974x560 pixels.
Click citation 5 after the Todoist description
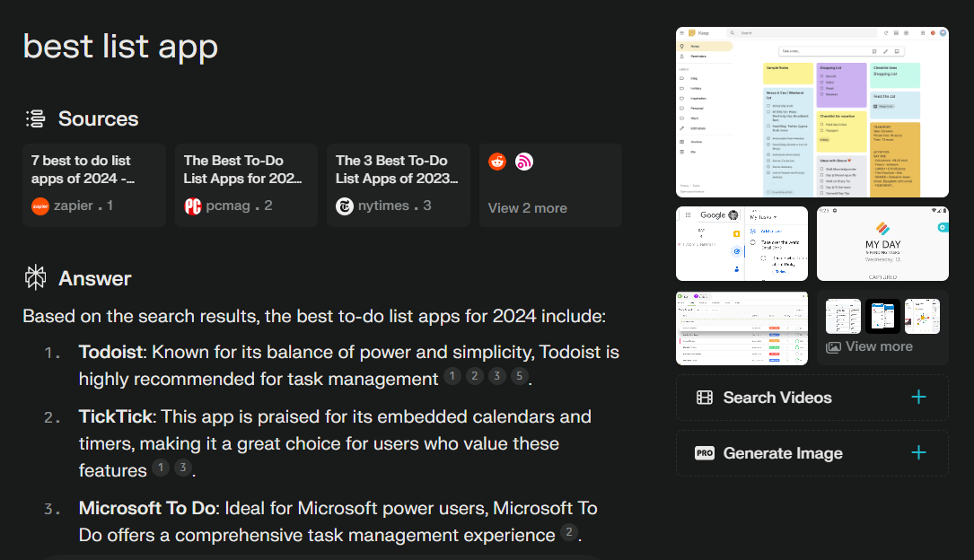519,376
